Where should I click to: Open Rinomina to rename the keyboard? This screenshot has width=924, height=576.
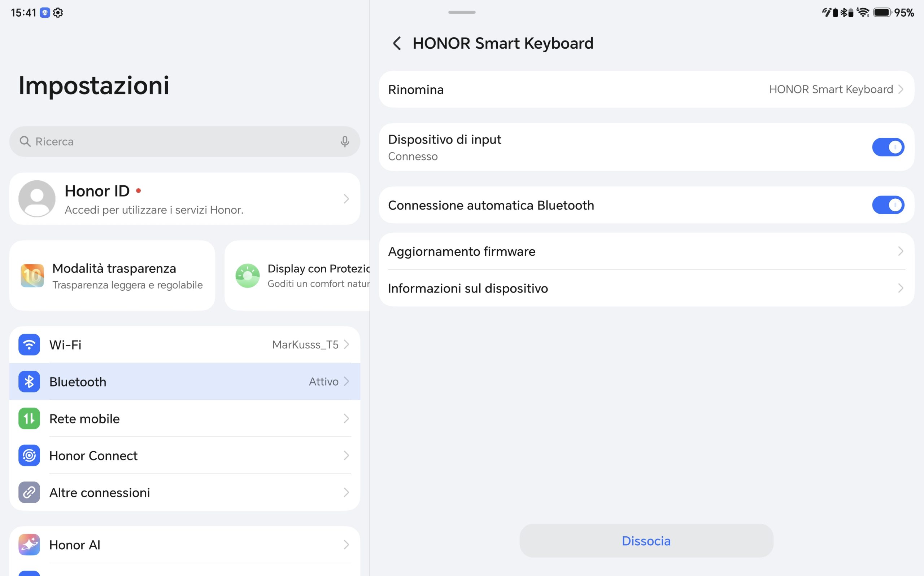click(646, 89)
